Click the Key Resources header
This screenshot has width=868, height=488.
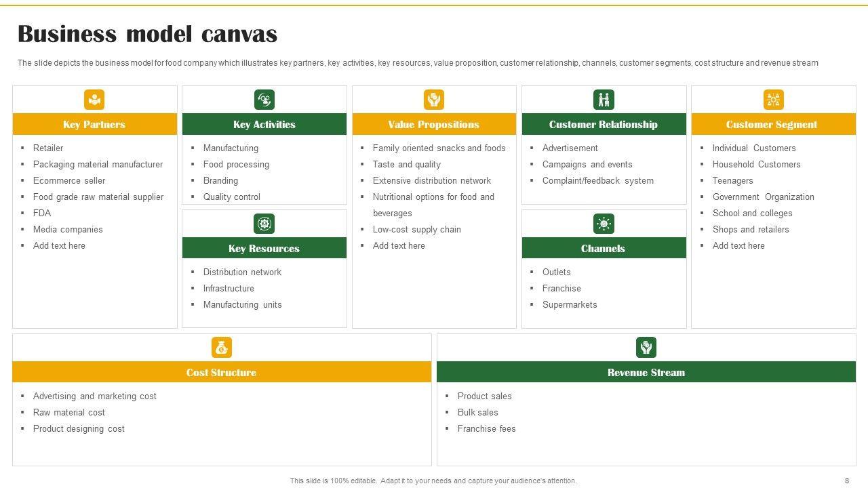point(264,248)
